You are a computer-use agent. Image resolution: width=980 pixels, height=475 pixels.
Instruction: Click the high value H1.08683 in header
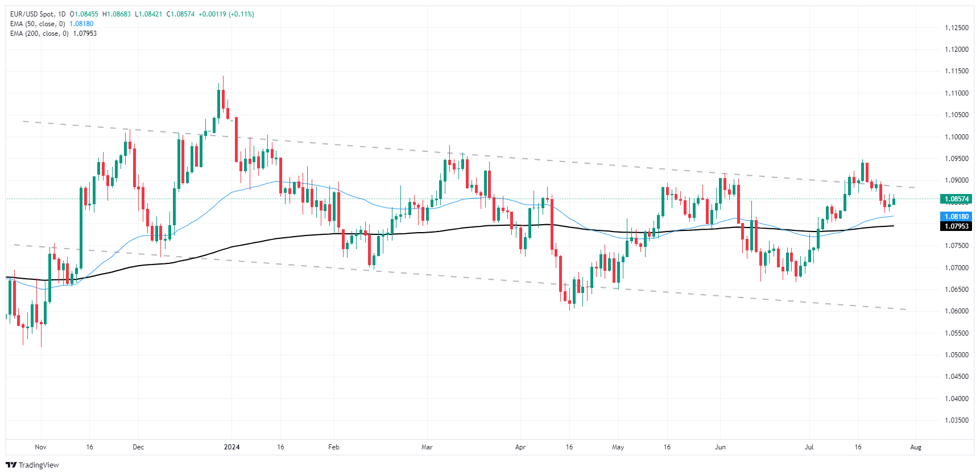pyautogui.click(x=116, y=14)
